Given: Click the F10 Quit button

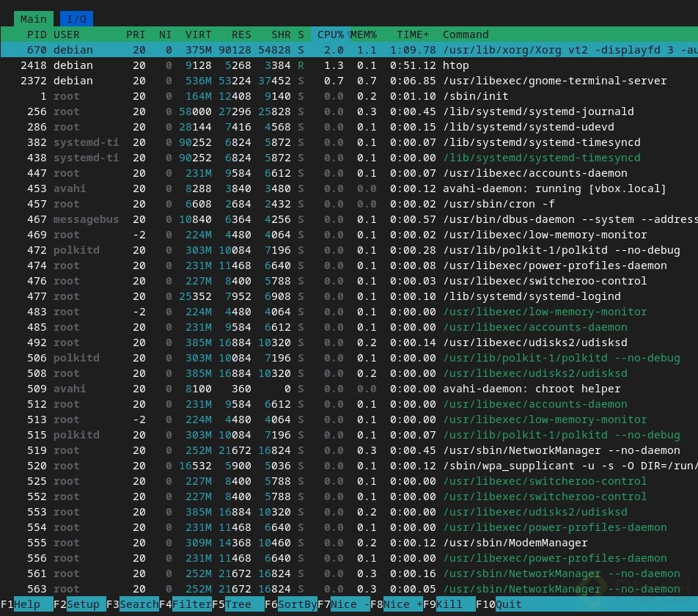Looking at the screenshot, I should [x=499, y=604].
